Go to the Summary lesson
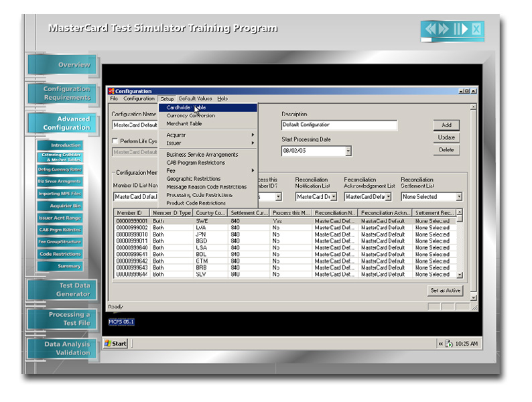Image resolution: width=532 pixels, height=402 pixels. click(x=60, y=266)
